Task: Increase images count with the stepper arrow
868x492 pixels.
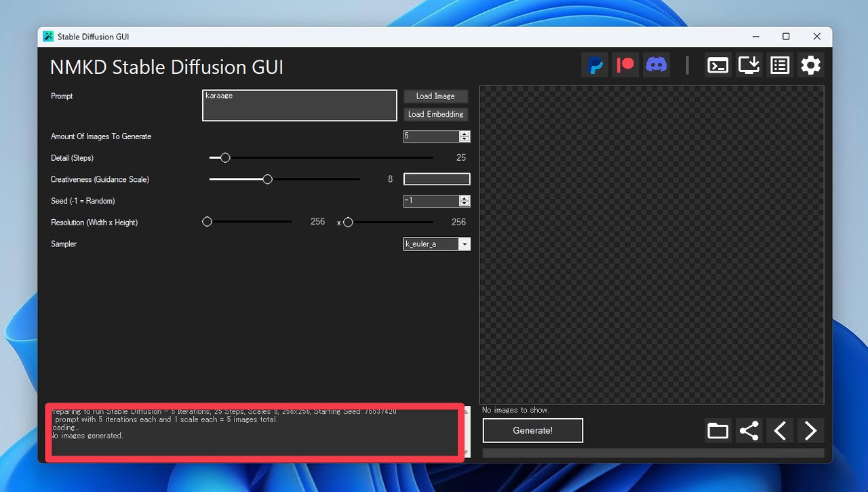Action: 465,133
